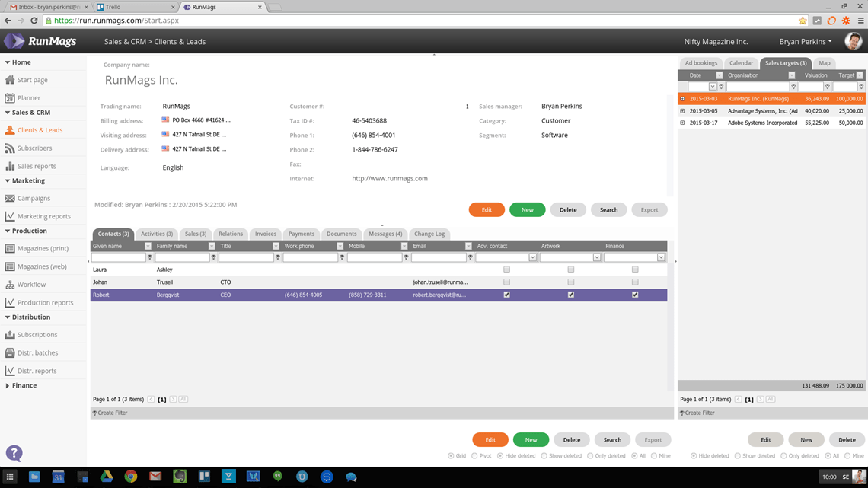Switch to the Activities (3) tab
Screen dimensions: 868x488
(157, 234)
